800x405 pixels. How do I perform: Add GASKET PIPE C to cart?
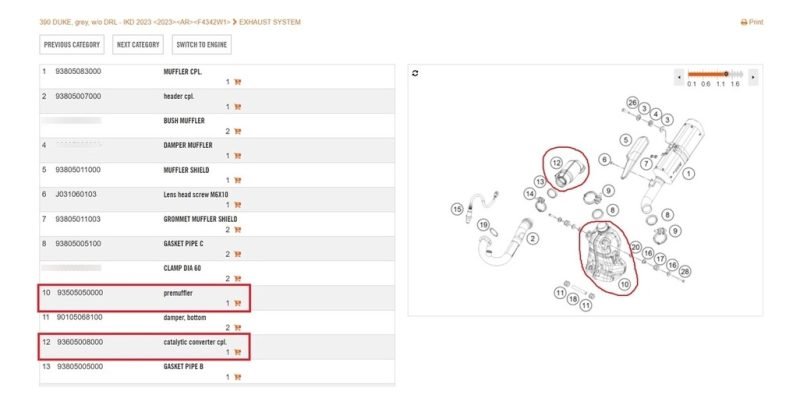click(x=238, y=254)
